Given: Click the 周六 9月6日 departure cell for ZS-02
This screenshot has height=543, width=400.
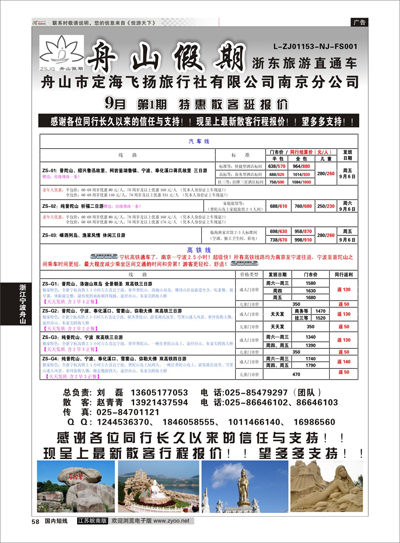Looking at the screenshot, I should pyautogui.click(x=347, y=206).
